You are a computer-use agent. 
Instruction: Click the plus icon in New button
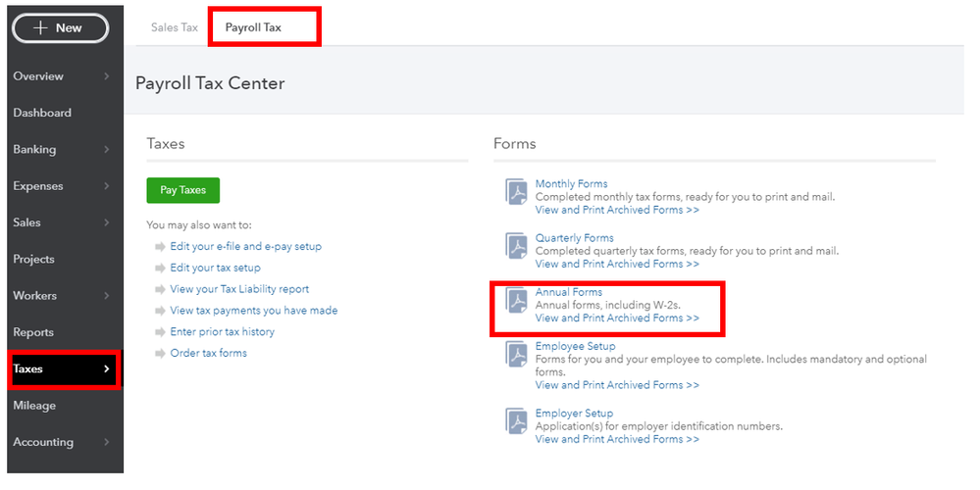pos(40,27)
